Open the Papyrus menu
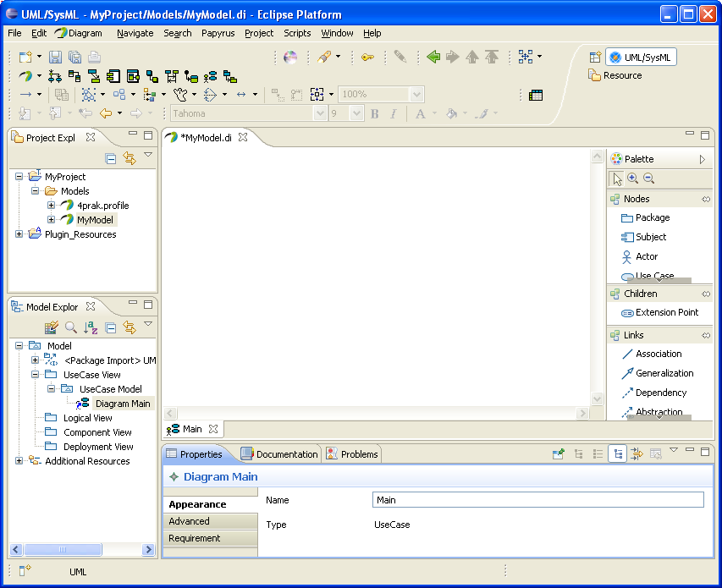Screen dimensions: 722x588 [x=218, y=33]
